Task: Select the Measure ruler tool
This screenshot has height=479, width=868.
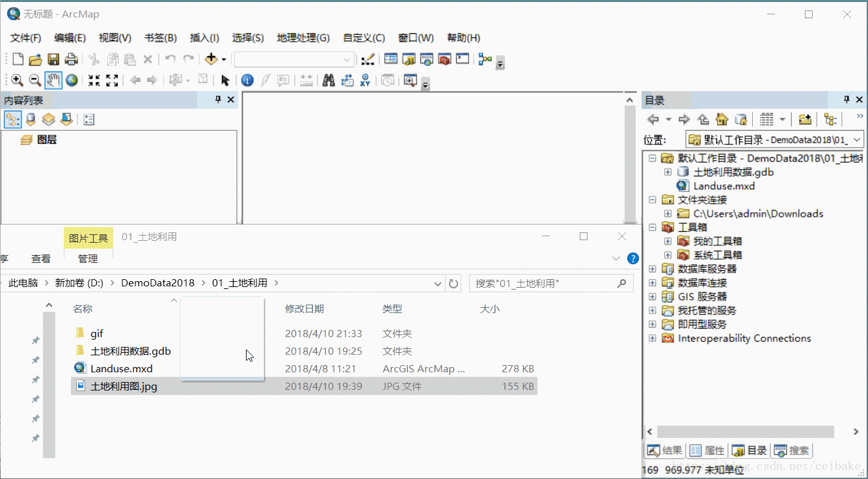Action: 306,80
